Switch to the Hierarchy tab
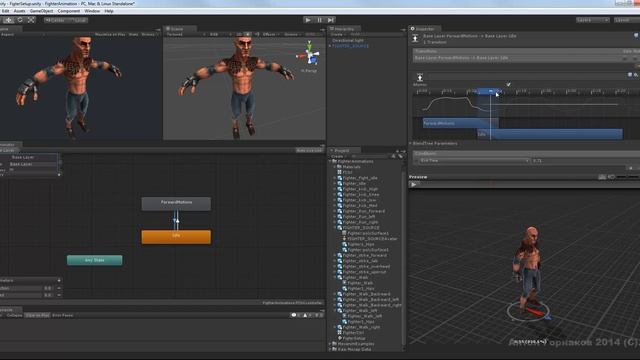Image resolution: width=640 pixels, height=360 pixels. coord(344,29)
